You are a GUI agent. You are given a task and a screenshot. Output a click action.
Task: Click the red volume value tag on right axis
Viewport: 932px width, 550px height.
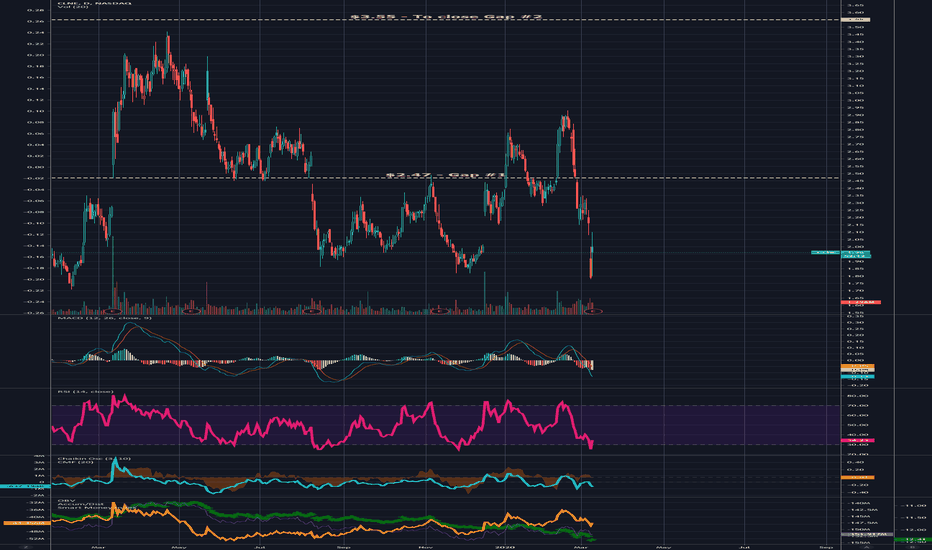pyautogui.click(x=860, y=302)
